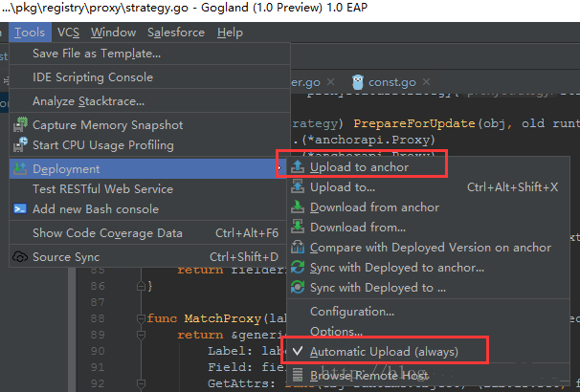Open the Salesforce menu

(x=176, y=33)
